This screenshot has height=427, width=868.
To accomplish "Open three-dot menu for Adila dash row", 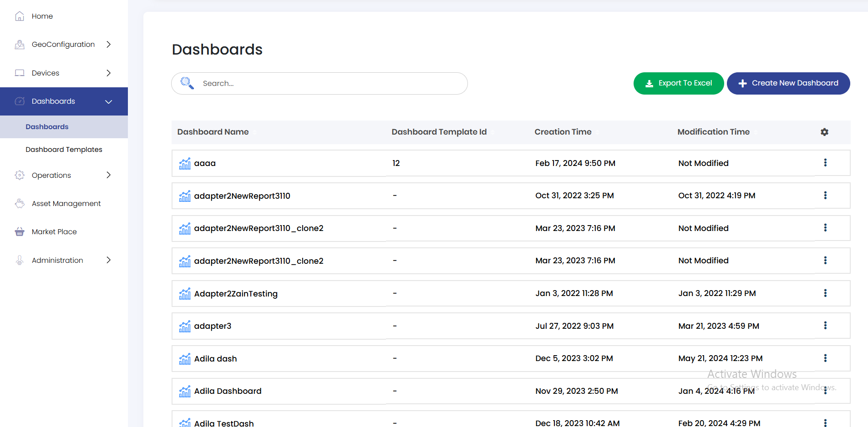I will (x=825, y=358).
